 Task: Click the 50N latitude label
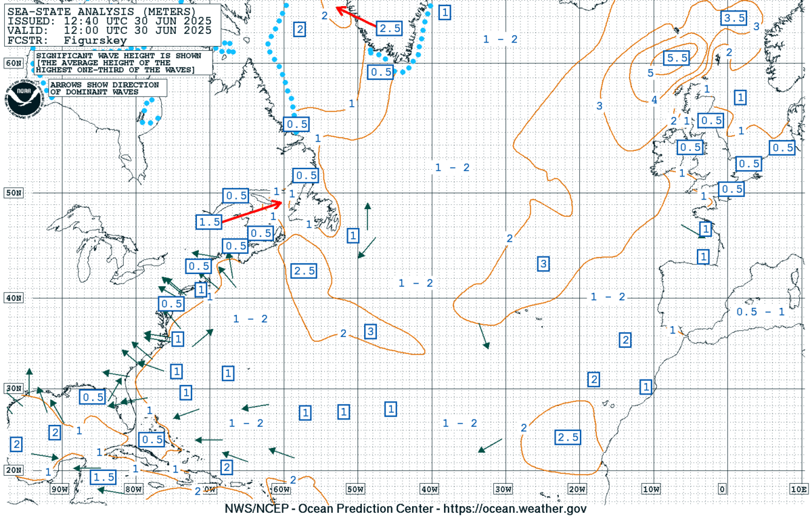[x=13, y=193]
